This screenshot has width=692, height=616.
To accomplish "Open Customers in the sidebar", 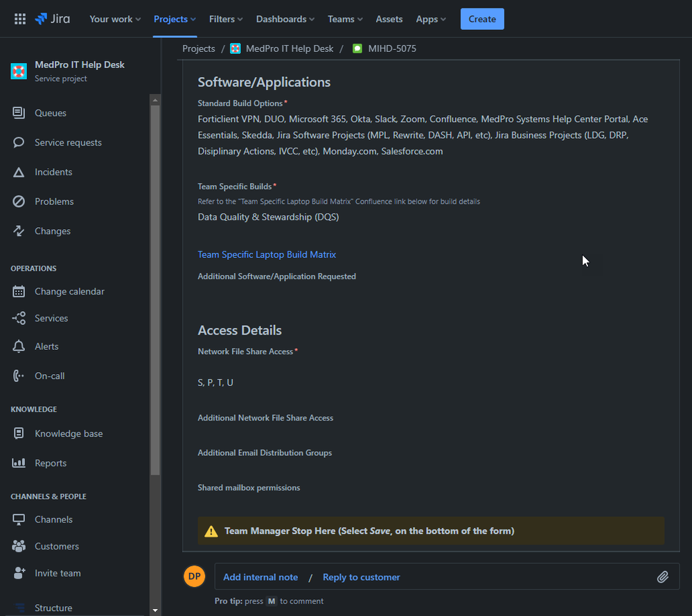I will click(57, 546).
